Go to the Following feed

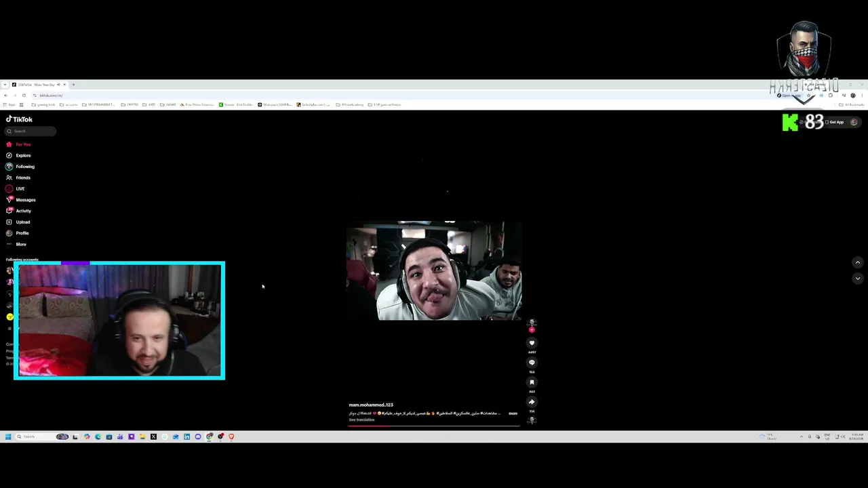20,167
